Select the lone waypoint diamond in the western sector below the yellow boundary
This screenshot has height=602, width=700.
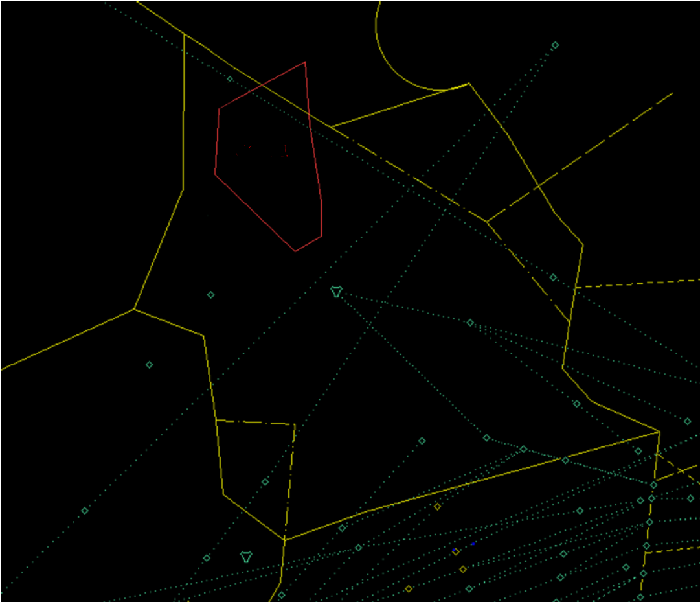[x=149, y=365]
